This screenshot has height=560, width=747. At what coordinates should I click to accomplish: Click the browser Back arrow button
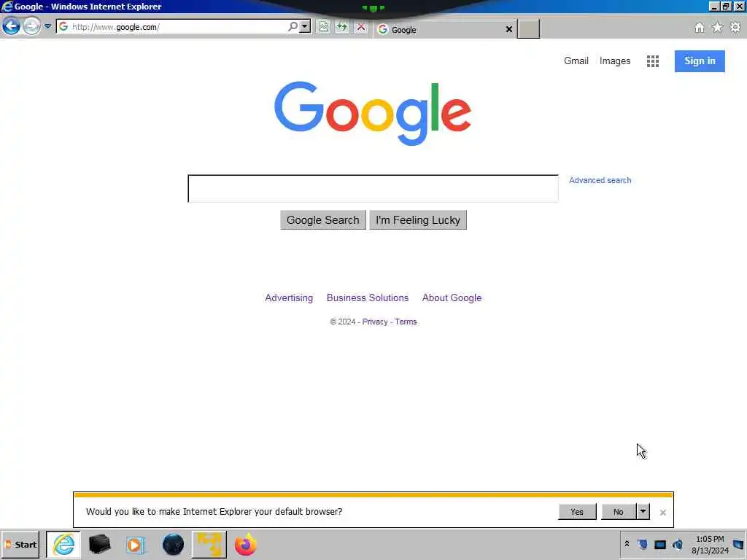[11, 26]
